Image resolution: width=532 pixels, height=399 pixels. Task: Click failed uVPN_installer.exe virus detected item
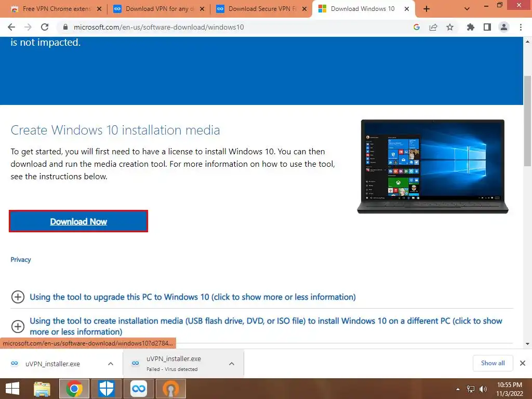174,364
